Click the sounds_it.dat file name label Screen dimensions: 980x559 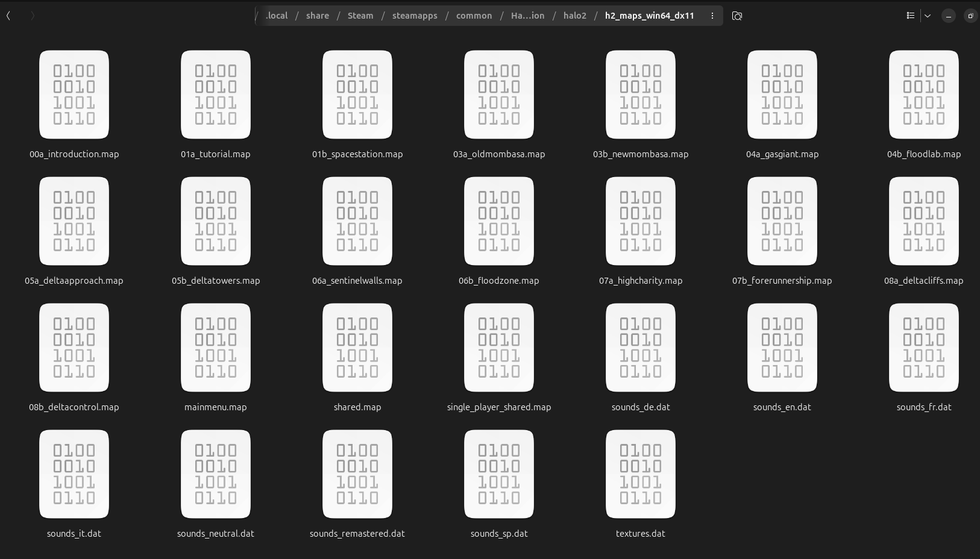(x=74, y=534)
